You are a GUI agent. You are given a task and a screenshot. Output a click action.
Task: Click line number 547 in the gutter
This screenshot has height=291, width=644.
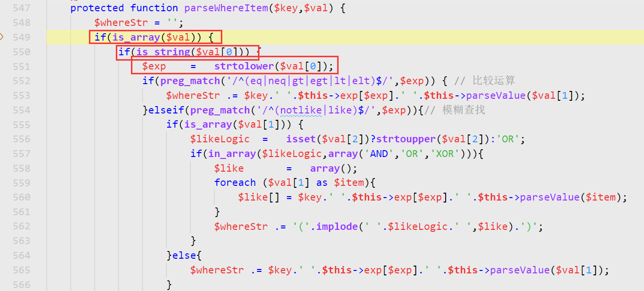click(x=21, y=8)
